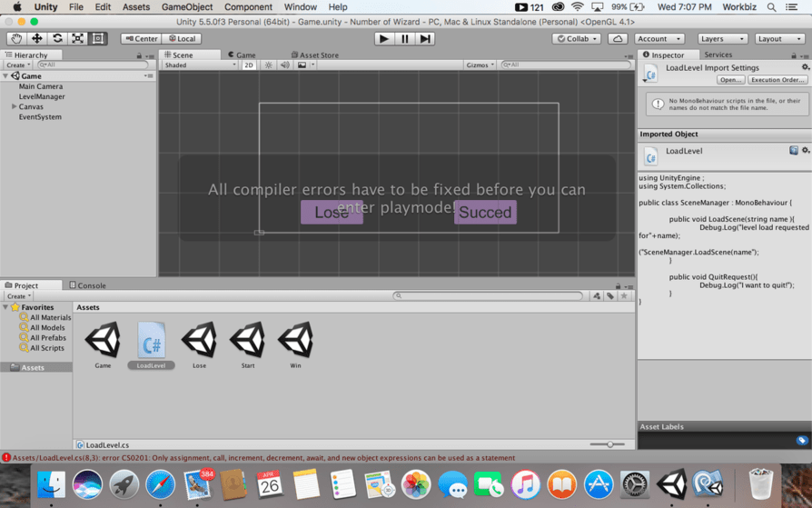Open Unity from the macOS dock
This screenshot has width=812, height=508.
point(671,484)
